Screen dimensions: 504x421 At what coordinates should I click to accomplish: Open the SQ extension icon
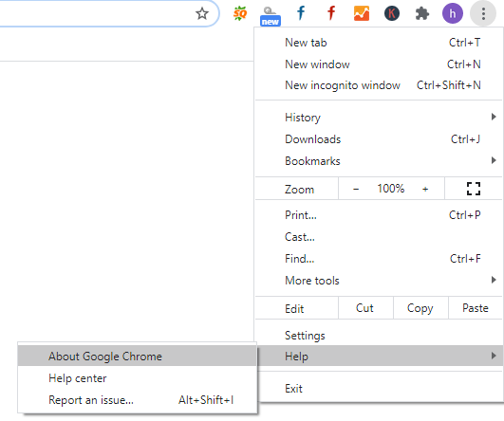240,13
